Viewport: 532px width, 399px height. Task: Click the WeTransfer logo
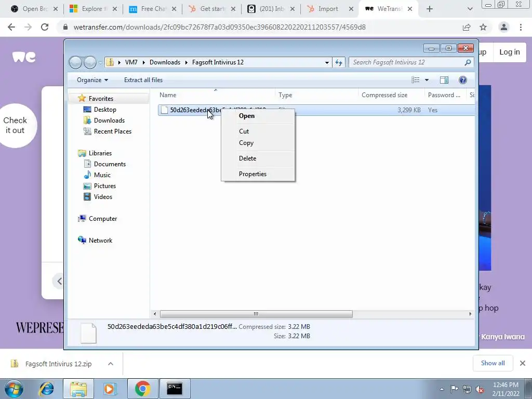(x=24, y=57)
